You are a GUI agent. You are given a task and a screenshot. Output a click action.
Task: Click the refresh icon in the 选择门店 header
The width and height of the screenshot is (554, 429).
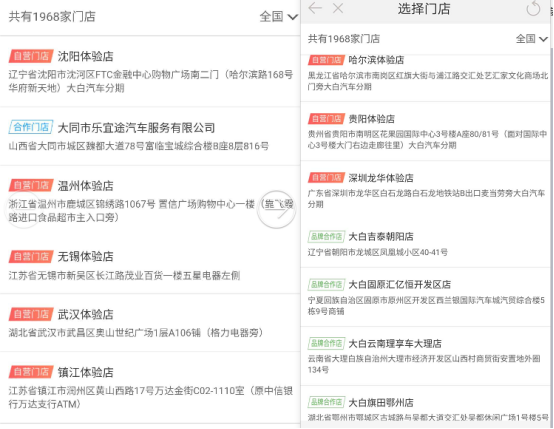pos(533,8)
